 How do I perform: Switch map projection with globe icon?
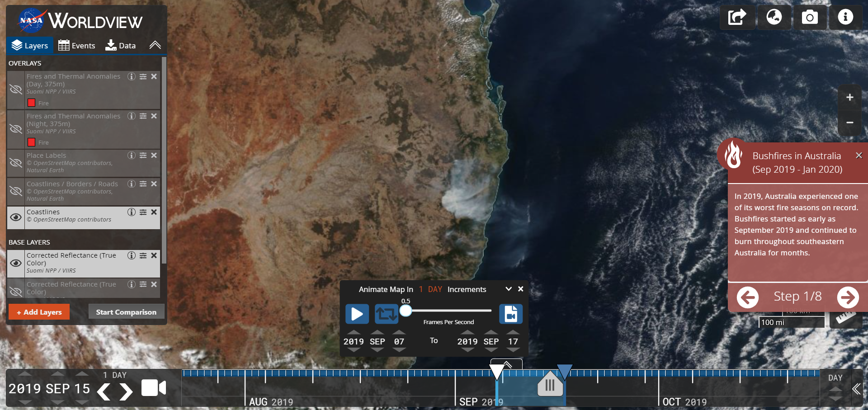click(x=774, y=18)
